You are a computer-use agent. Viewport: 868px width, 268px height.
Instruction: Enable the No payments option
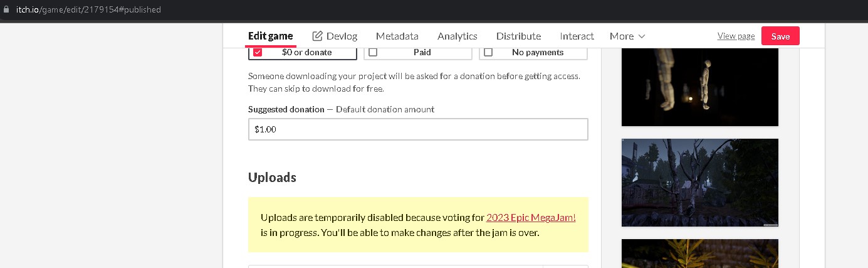[488, 53]
